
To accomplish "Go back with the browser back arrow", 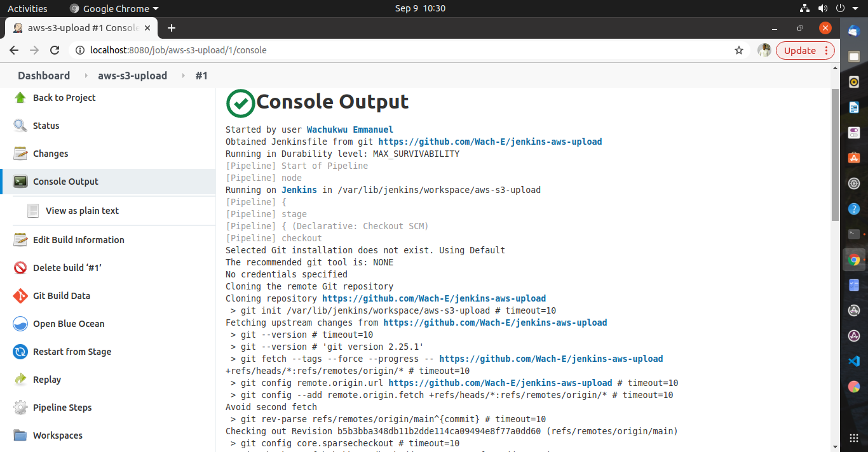I will click(14, 50).
